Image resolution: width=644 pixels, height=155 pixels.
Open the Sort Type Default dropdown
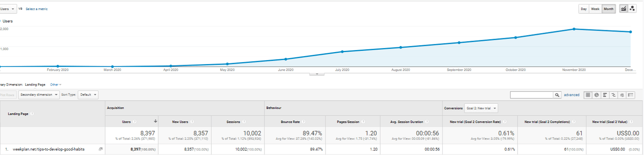(x=88, y=95)
